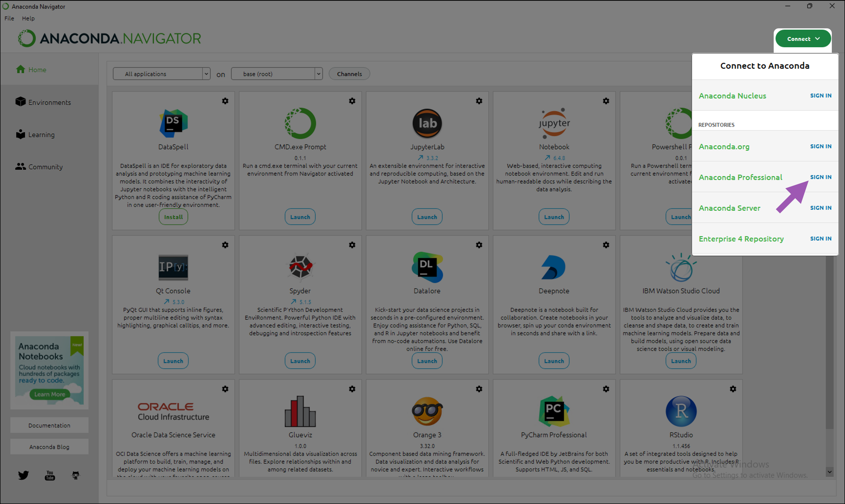Click the Anaconda Notebooks promo banner
Screen dimensions: 845x504
pos(49,370)
